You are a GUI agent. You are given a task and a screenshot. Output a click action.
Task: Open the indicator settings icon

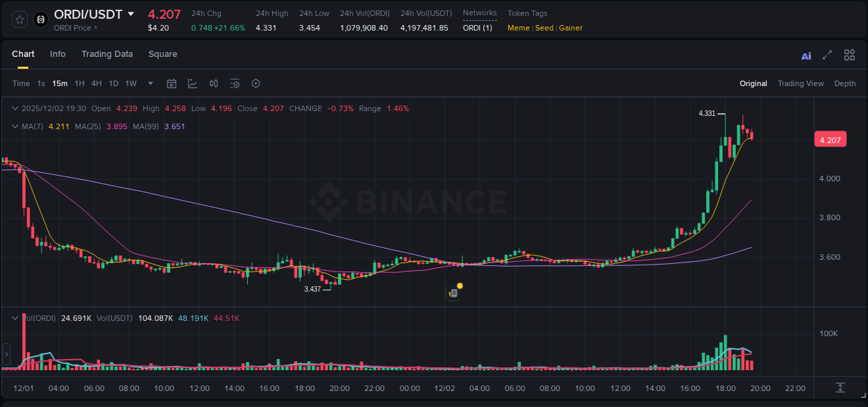pyautogui.click(x=235, y=83)
